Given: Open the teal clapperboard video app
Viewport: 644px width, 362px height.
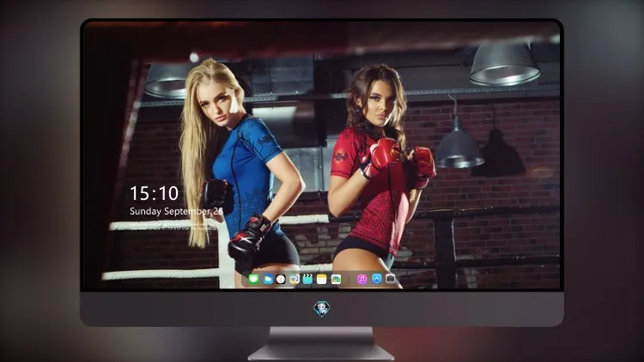Looking at the screenshot, I should tap(307, 279).
